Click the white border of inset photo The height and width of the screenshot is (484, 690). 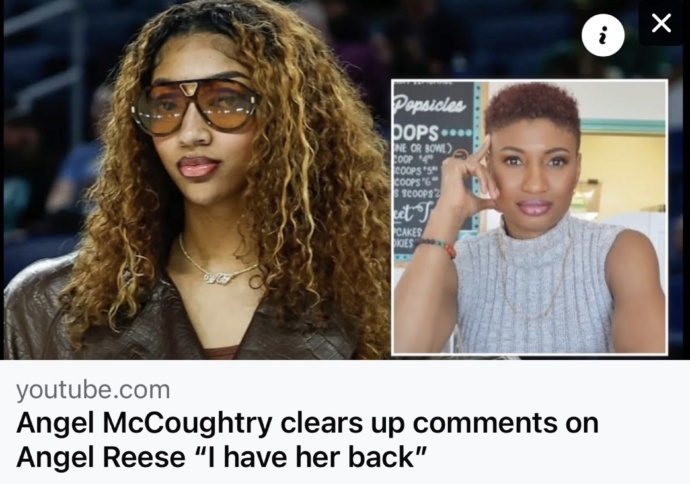529,81
